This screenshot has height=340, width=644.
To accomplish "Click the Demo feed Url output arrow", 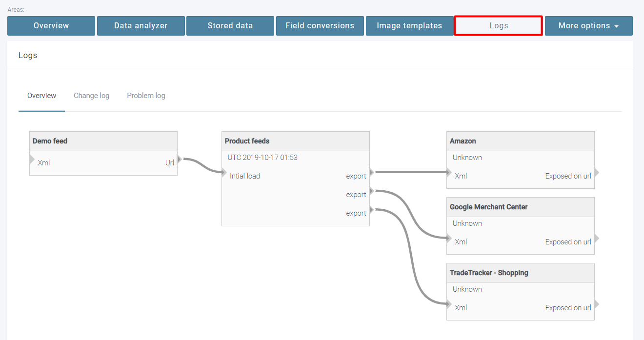I will coord(180,160).
